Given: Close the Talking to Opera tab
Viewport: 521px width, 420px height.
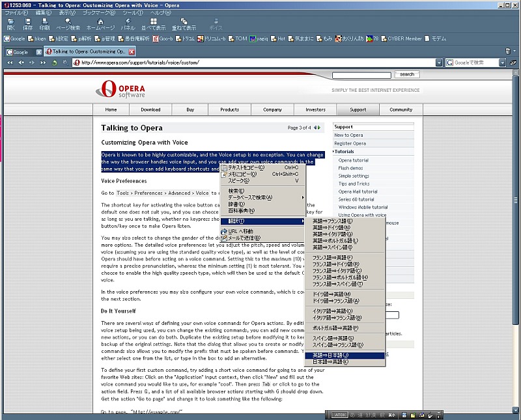Looking at the screenshot, I should (x=132, y=51).
